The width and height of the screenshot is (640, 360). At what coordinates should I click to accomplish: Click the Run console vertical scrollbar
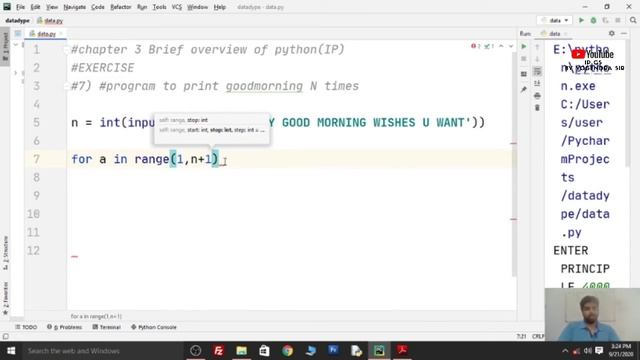pyautogui.click(x=627, y=104)
